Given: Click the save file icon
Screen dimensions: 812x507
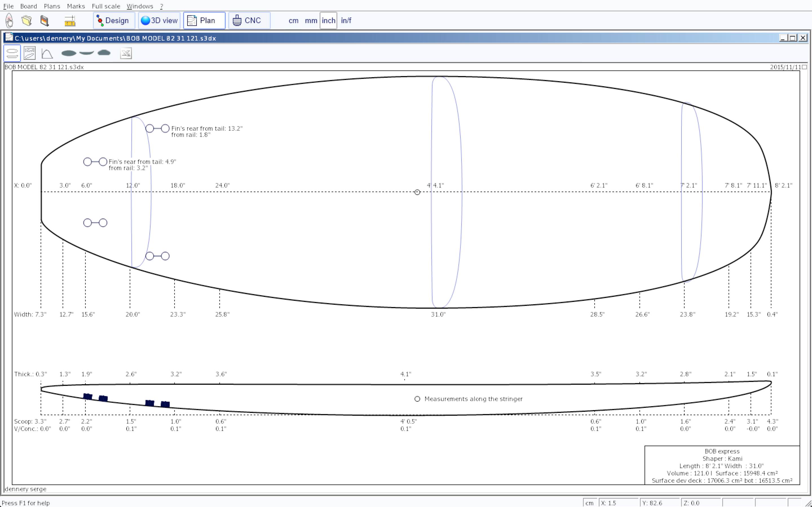Looking at the screenshot, I should point(44,21).
